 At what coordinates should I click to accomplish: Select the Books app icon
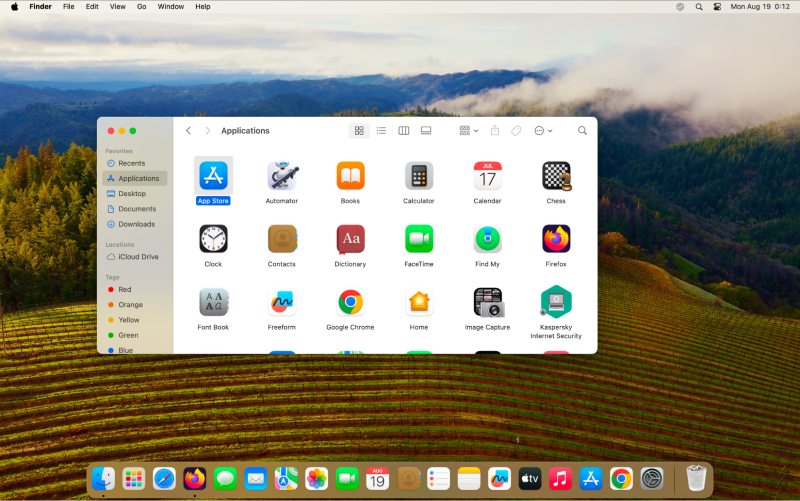(x=351, y=176)
